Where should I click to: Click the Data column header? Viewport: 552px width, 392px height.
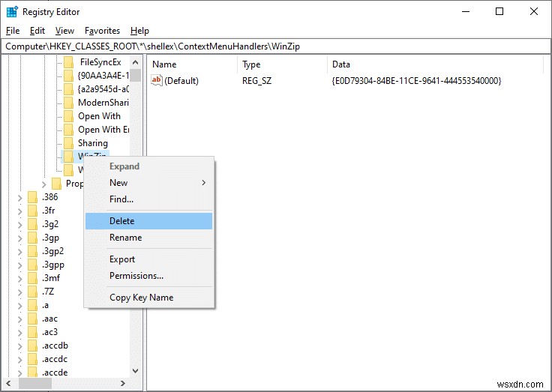tap(436, 64)
